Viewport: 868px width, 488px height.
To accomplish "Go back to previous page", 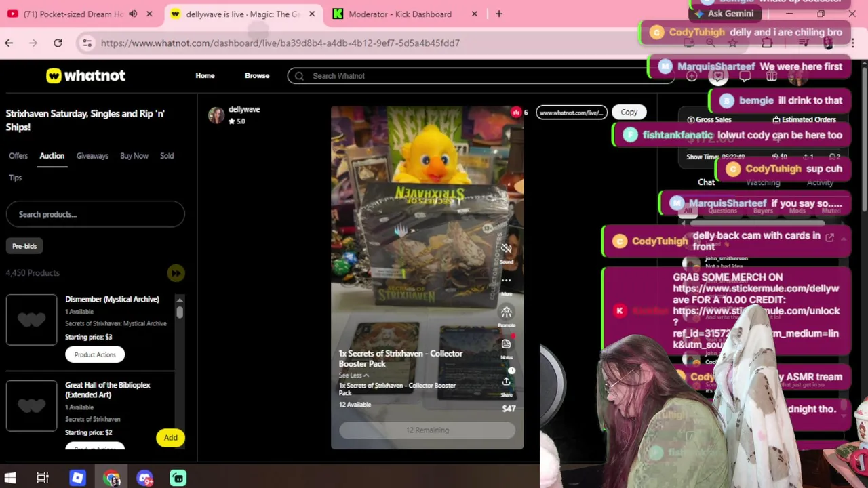I will pos(9,43).
